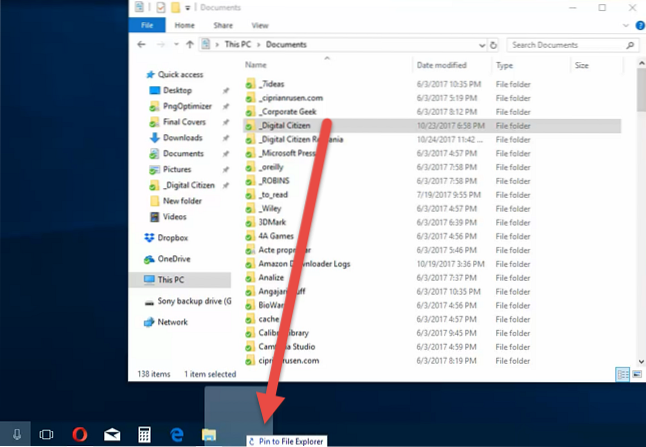The image size is (646, 447).
Task: Launch the Mail app from taskbar
Action: click(112, 434)
